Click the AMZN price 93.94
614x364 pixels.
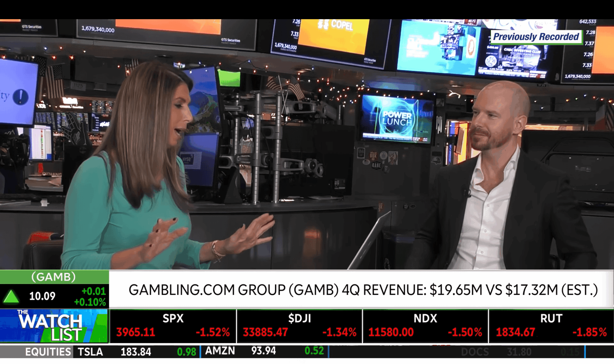click(x=263, y=351)
